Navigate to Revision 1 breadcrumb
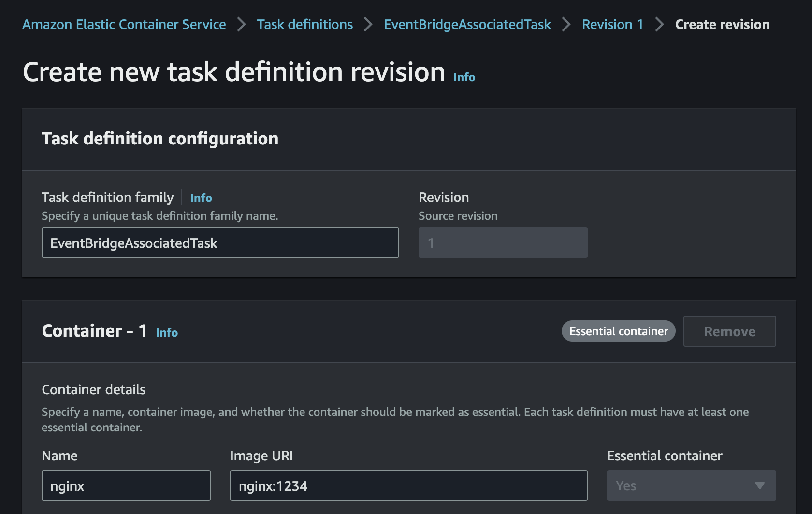The image size is (812, 514). pos(612,24)
